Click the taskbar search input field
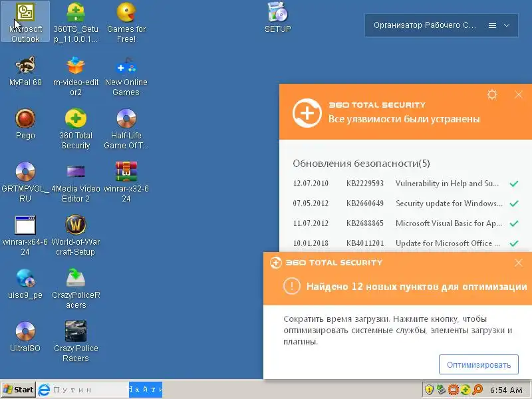532x399 pixels. point(90,390)
